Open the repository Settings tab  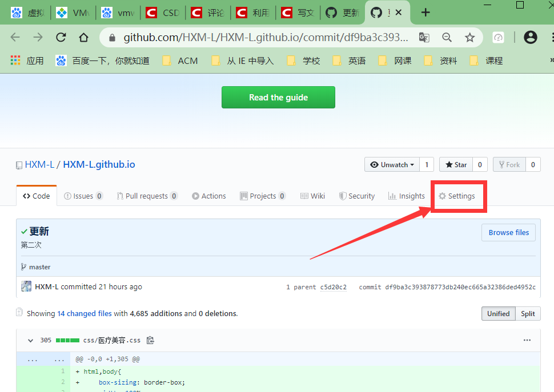[457, 196]
